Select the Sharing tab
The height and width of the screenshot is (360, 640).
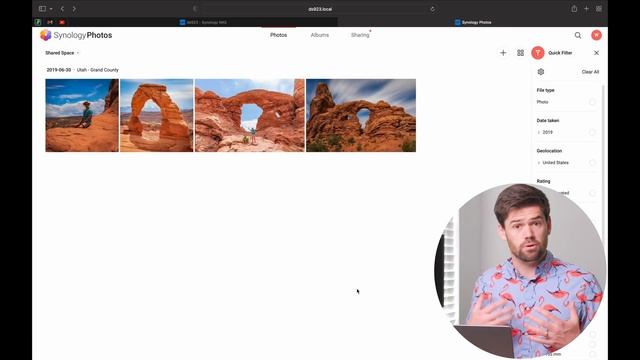click(360, 35)
